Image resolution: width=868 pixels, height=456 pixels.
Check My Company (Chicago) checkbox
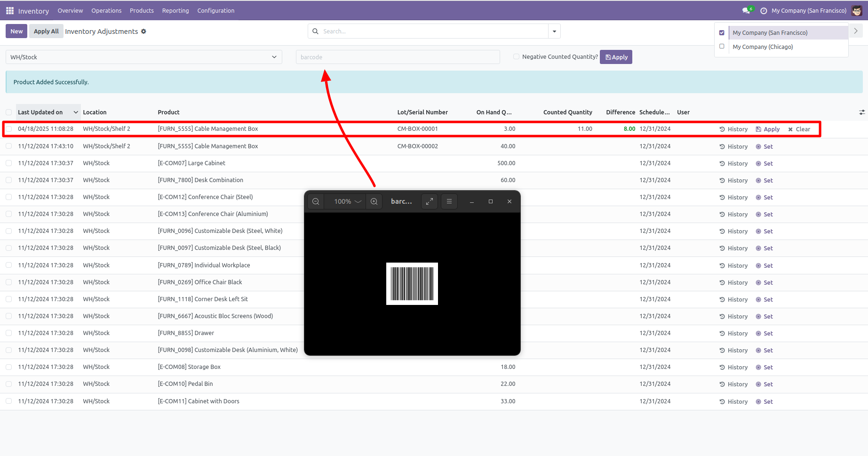pos(722,47)
